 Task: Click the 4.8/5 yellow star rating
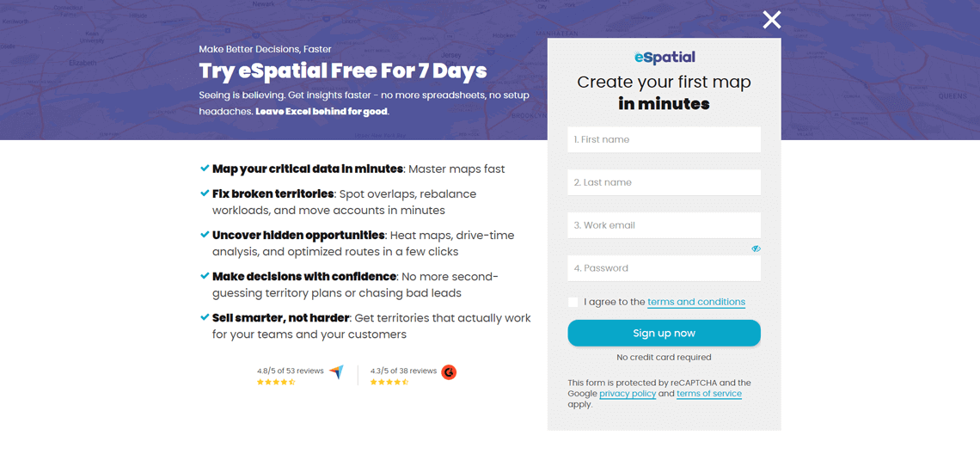(276, 383)
